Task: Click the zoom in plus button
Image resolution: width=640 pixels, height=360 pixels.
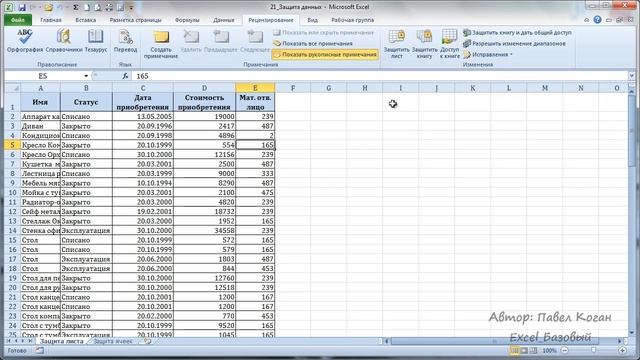Action: pyautogui.click(x=622, y=350)
